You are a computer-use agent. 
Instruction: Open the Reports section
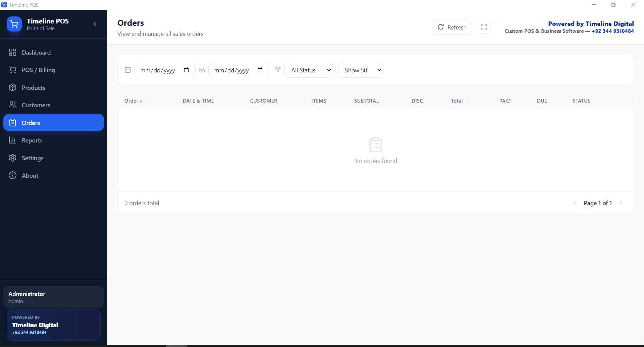pyautogui.click(x=32, y=140)
